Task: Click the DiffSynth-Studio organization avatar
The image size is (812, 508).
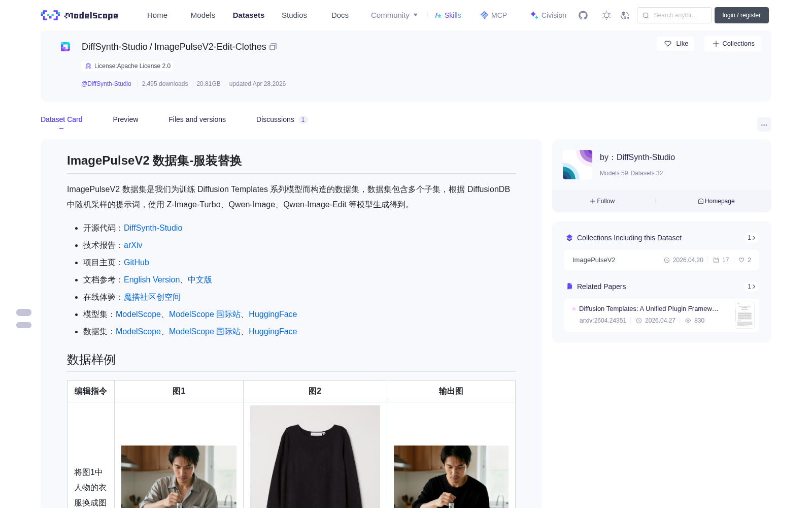Action: (x=578, y=165)
